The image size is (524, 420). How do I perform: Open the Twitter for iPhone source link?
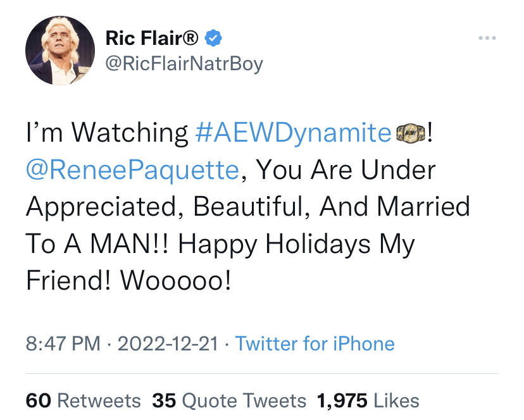coord(315,343)
